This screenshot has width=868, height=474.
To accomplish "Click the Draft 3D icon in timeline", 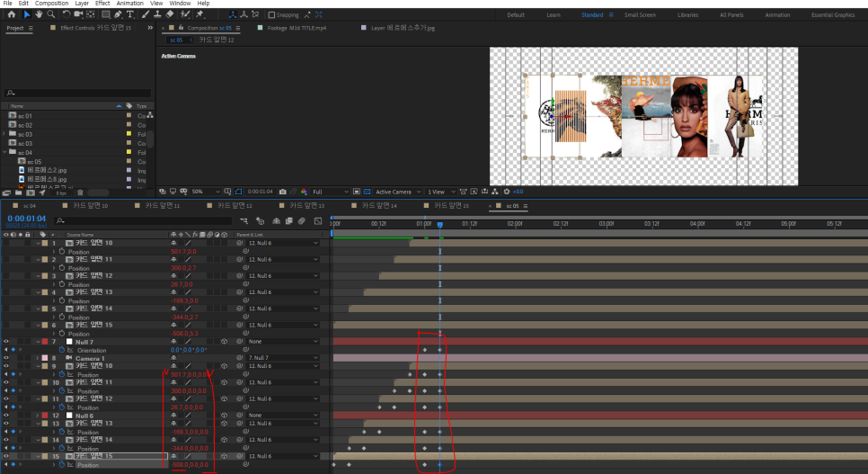I will click(x=261, y=220).
